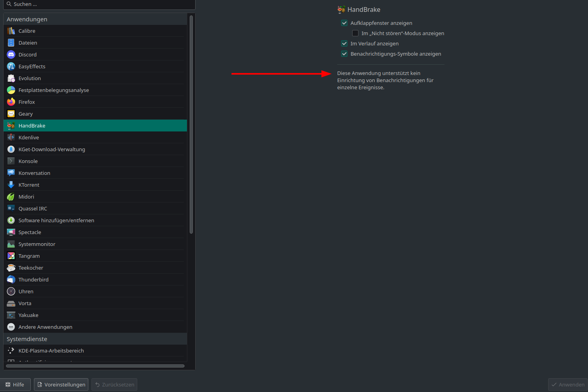Select the Systemmonitor entry text

click(x=37, y=244)
